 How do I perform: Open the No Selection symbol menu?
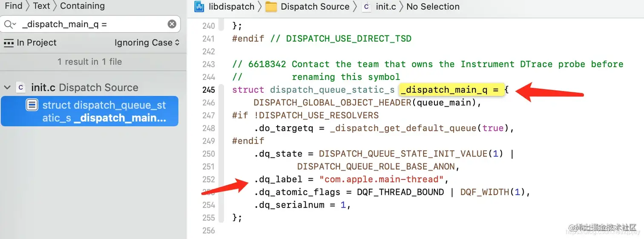pos(433,6)
